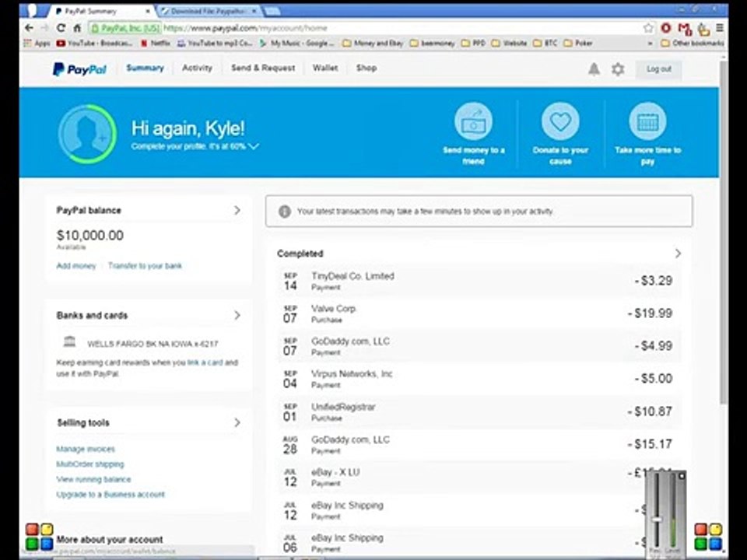Screen dimensions: 747x560
Task: Go to the Activity tab
Action: pos(197,68)
